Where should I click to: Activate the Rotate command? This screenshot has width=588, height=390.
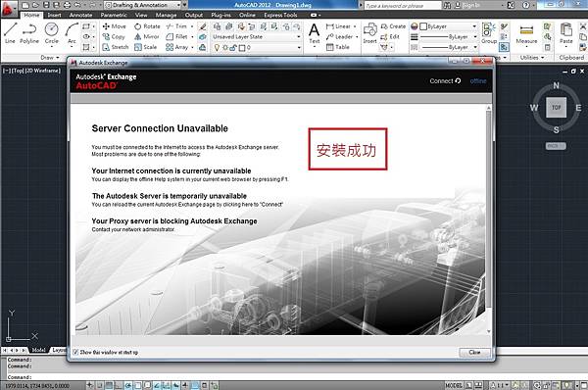(147, 26)
